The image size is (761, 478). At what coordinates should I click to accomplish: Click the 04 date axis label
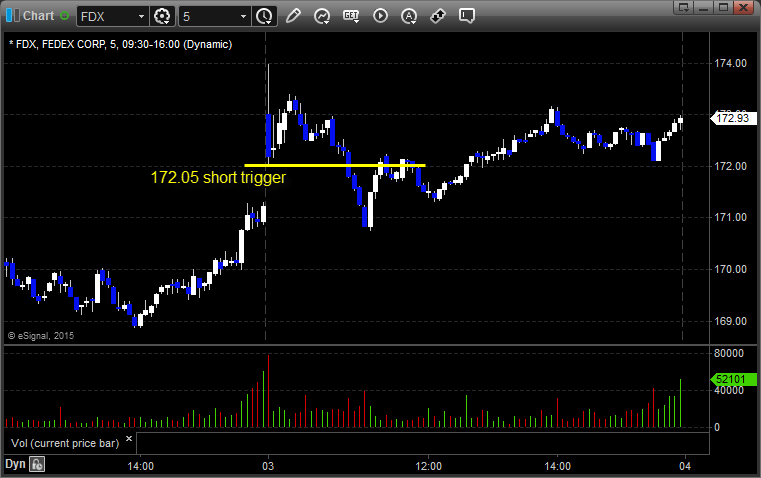click(685, 466)
